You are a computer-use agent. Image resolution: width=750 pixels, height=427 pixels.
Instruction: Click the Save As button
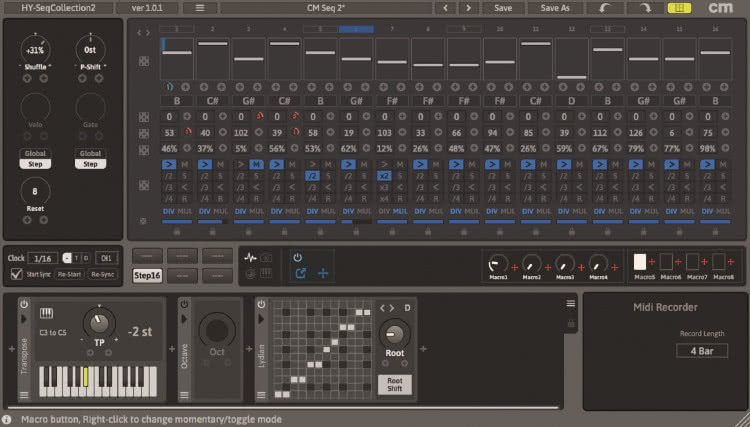click(555, 7)
